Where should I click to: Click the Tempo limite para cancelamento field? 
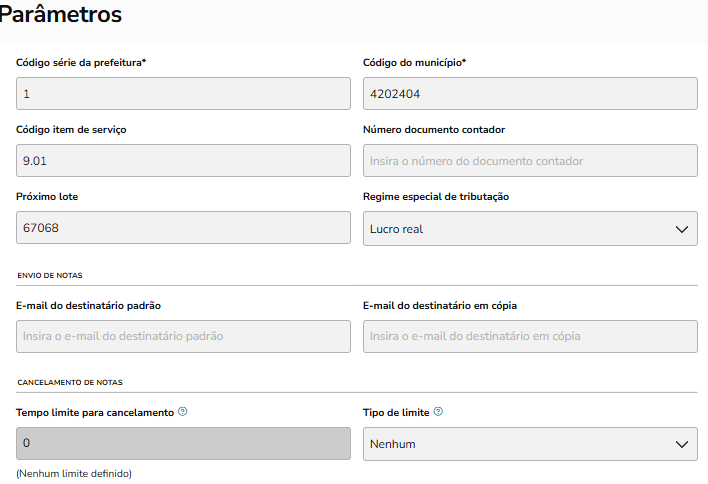(183, 444)
